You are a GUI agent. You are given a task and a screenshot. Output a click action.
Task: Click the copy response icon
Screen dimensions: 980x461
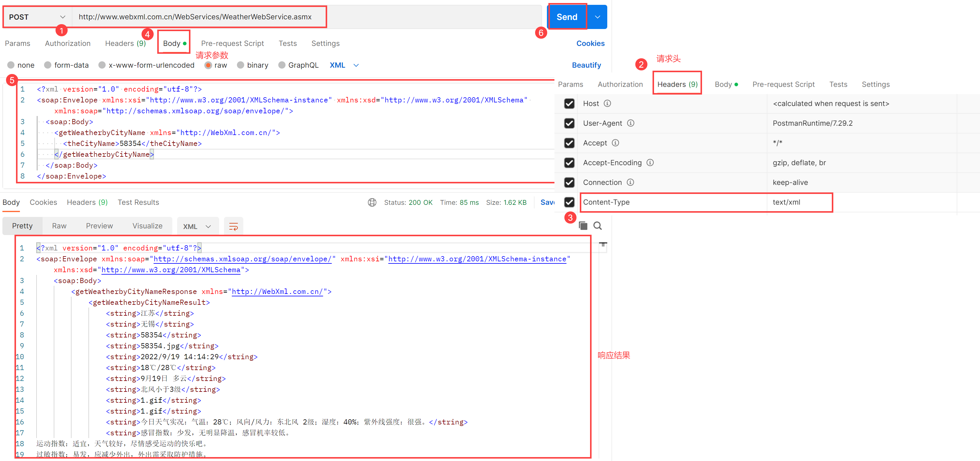click(x=583, y=226)
